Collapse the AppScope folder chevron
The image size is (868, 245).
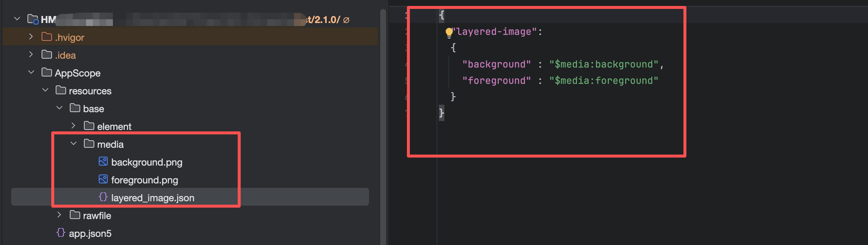(x=31, y=72)
